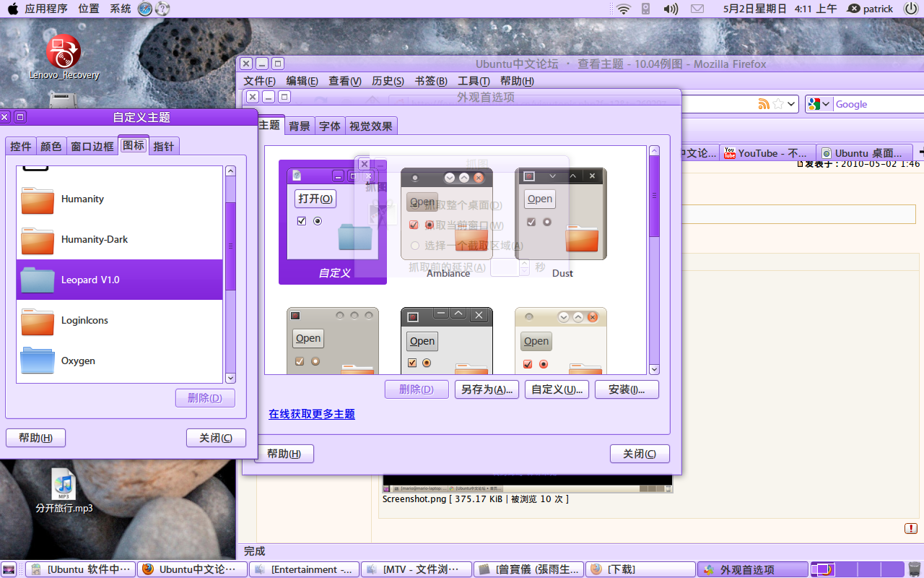Screen dimensions: 924x578
Task: Open the 应用程序 panel menu
Action: [x=46, y=9]
